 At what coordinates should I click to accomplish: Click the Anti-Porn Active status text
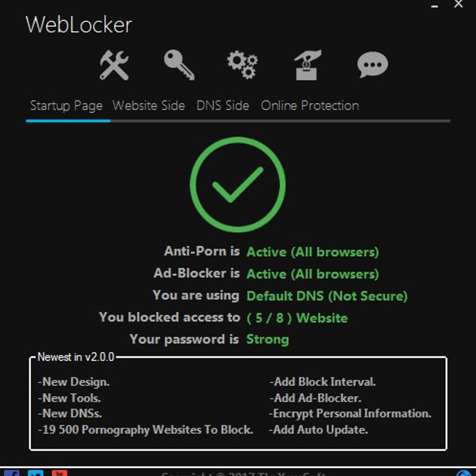pos(313,252)
